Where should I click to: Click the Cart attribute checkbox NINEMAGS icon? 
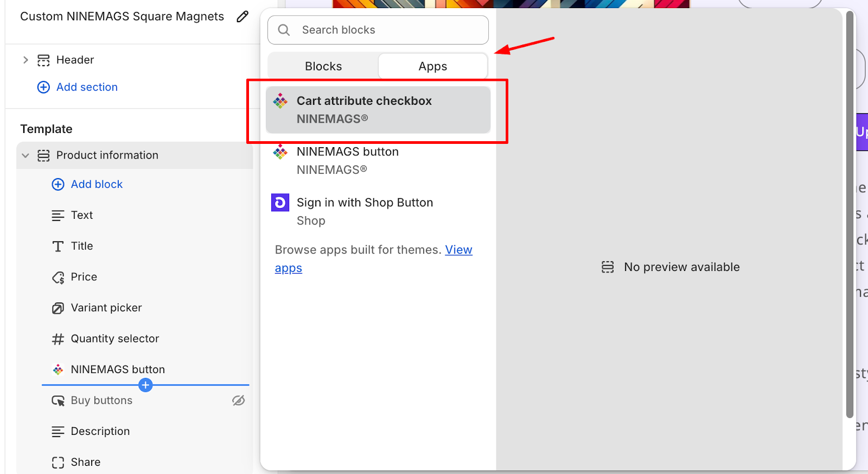point(280,101)
